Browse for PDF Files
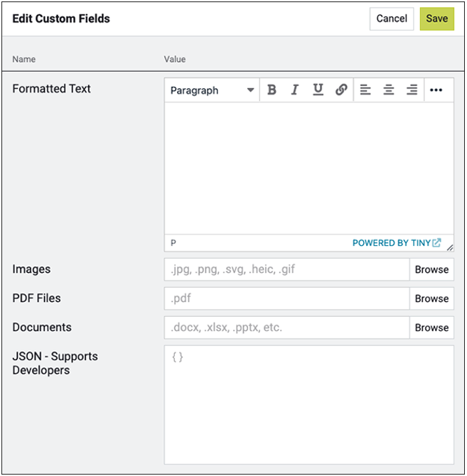This screenshot has width=467, height=476. (x=431, y=298)
